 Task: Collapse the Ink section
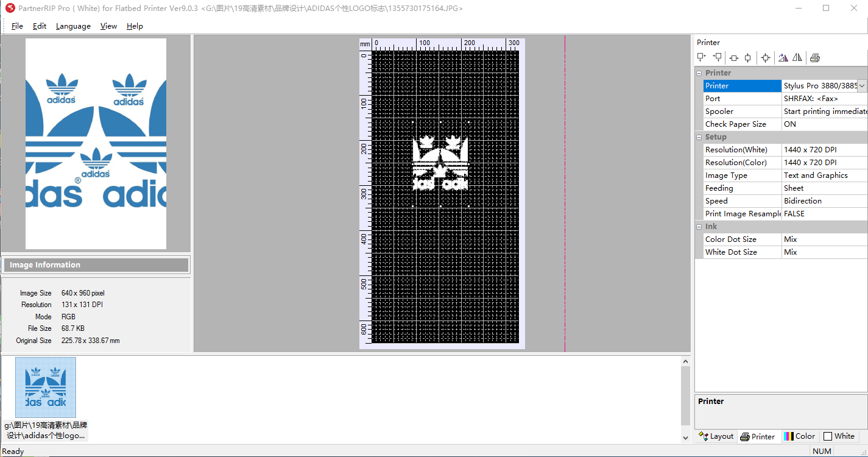699,227
